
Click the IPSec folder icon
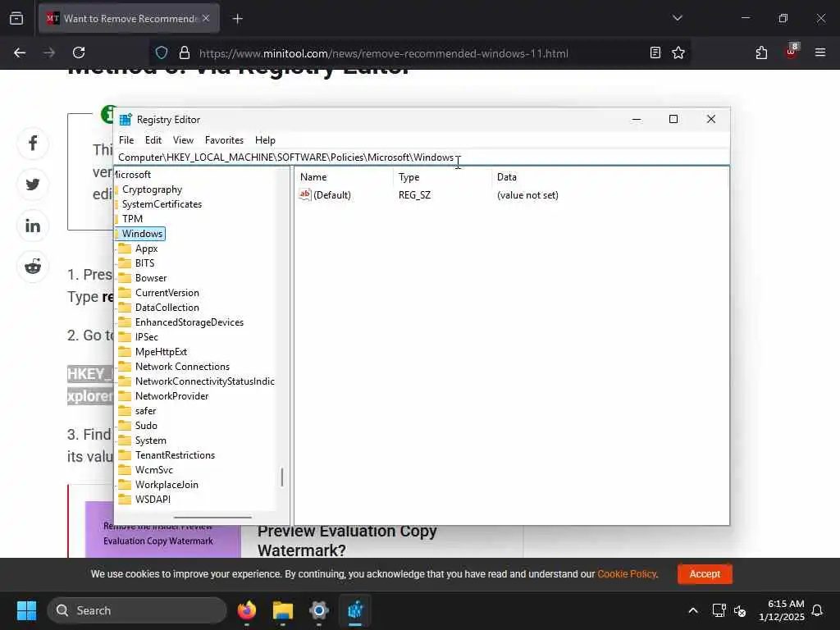click(125, 337)
